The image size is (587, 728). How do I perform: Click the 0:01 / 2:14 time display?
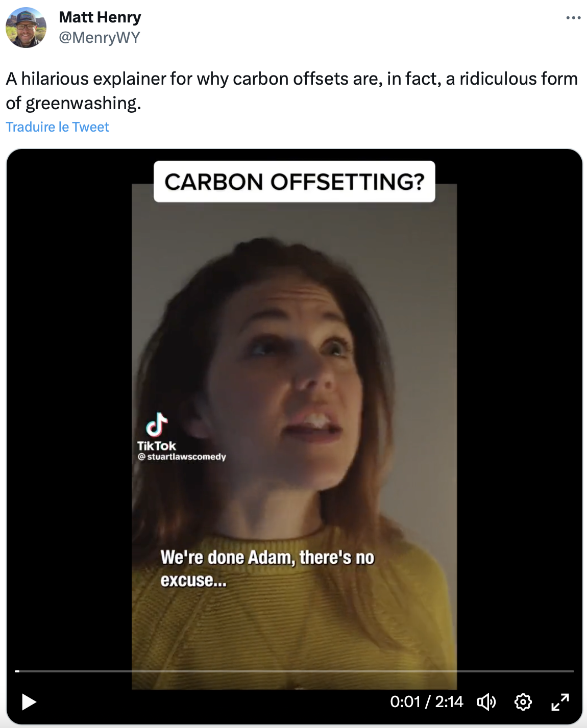[426, 702]
